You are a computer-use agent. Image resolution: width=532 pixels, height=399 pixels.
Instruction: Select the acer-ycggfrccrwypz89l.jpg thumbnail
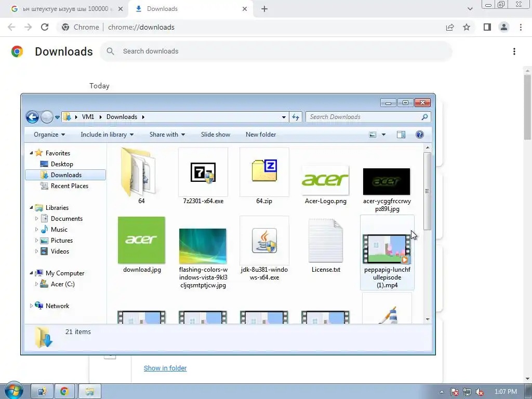click(387, 181)
